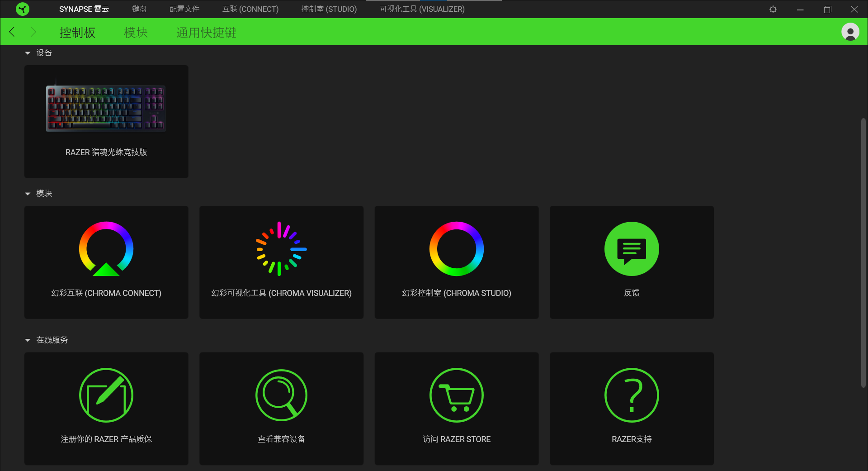The height and width of the screenshot is (471, 868).
Task: Switch to the 通用快捷键 sub-tab
Action: point(206,33)
